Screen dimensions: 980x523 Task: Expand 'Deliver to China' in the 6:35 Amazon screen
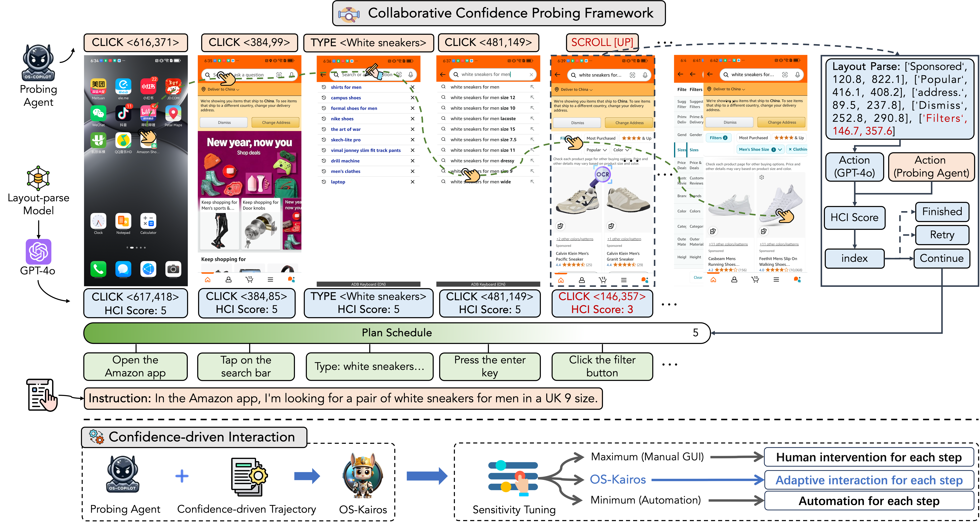tap(221, 90)
